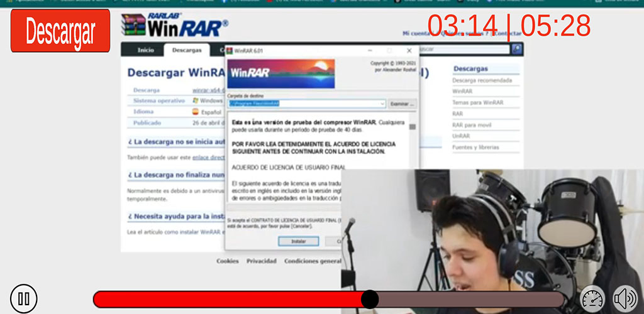Click the 'Descargar WinRA' page heading
This screenshot has height=314, width=644.
[176, 73]
